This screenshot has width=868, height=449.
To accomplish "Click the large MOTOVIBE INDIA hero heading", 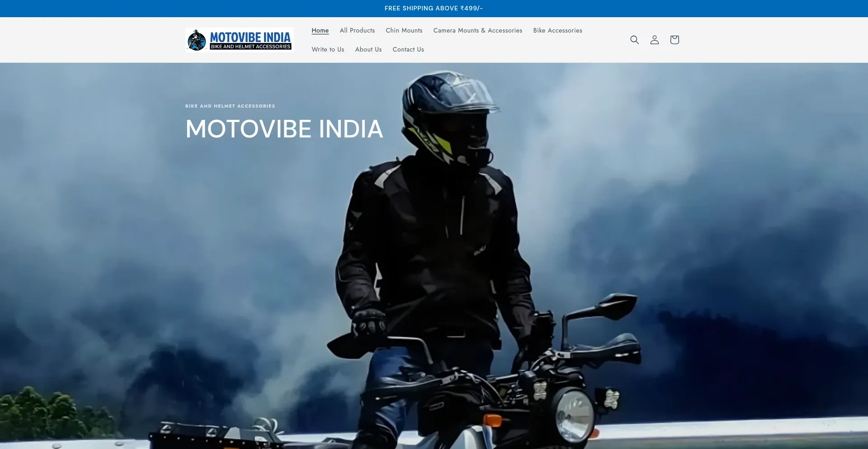I will 284,129.
